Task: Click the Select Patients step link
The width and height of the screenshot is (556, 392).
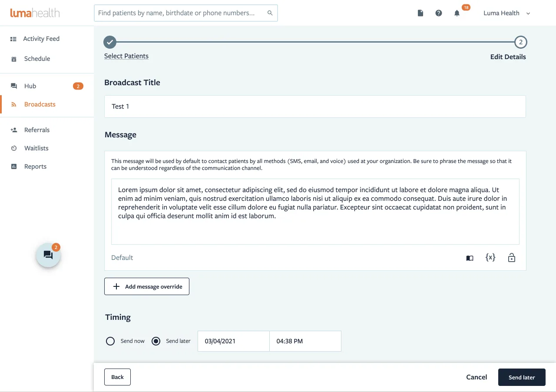Action: (126, 56)
